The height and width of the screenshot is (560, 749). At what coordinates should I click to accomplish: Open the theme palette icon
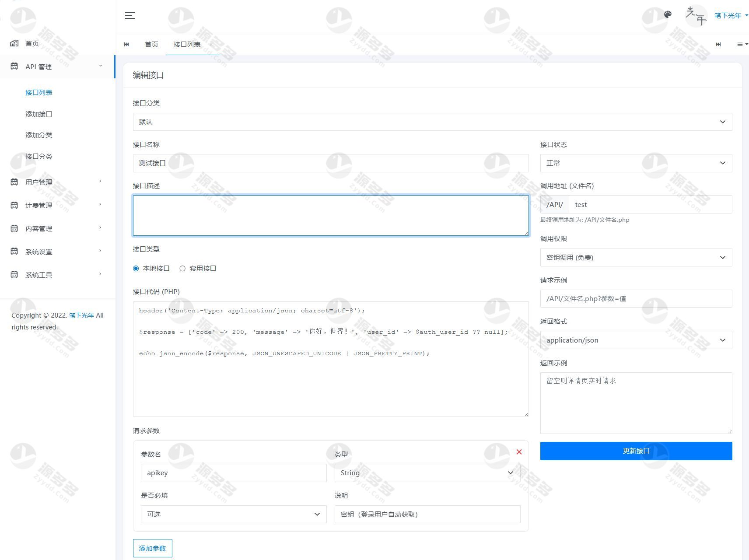click(x=668, y=14)
